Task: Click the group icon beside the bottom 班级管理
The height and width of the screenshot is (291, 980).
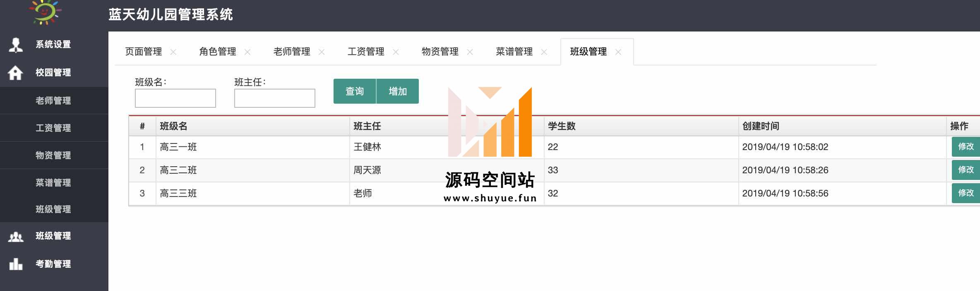Action: point(16,237)
